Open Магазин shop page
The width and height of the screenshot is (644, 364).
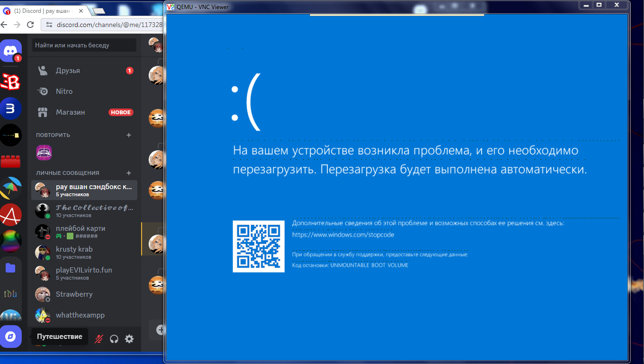[x=84, y=112]
